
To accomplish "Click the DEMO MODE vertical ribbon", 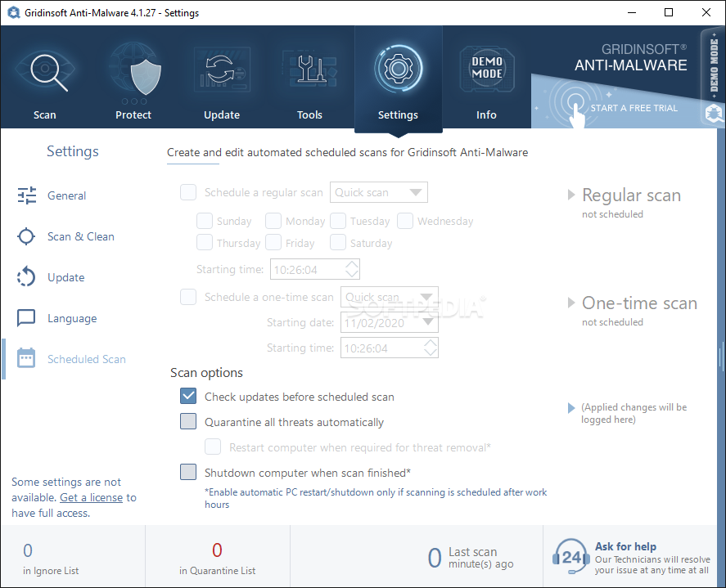I will (714, 65).
